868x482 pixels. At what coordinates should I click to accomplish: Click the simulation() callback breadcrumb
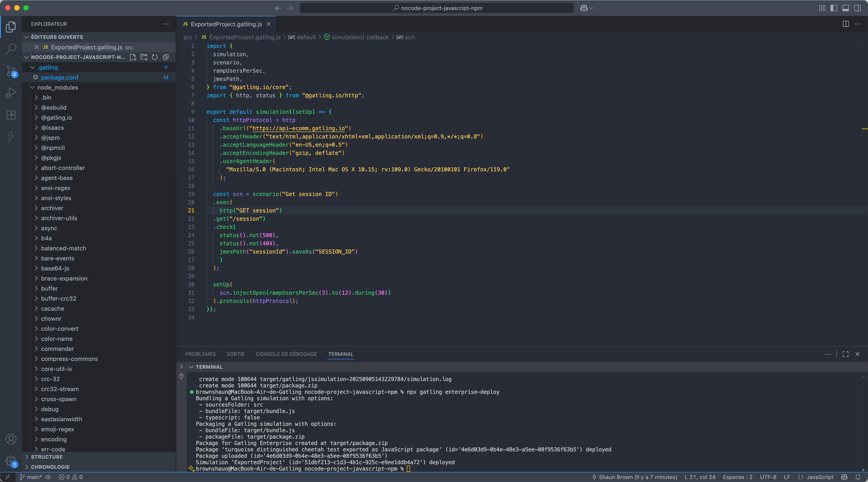pyautogui.click(x=356, y=37)
